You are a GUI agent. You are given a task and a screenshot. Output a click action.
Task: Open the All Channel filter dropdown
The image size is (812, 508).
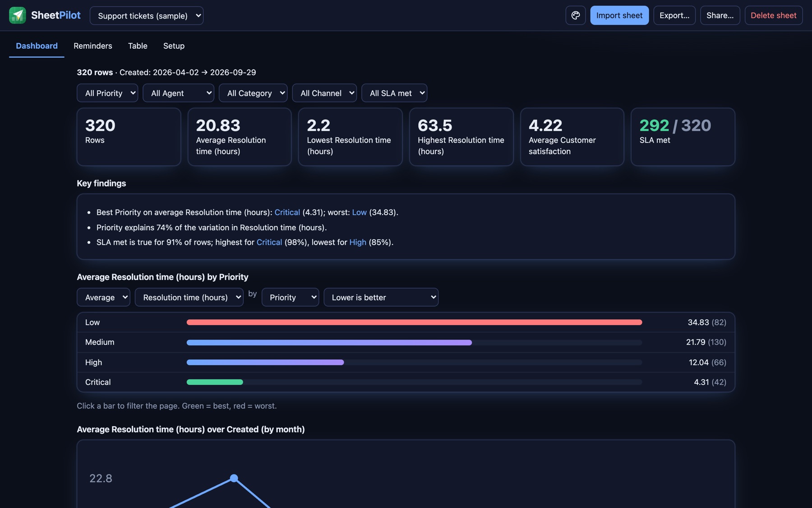pos(324,93)
